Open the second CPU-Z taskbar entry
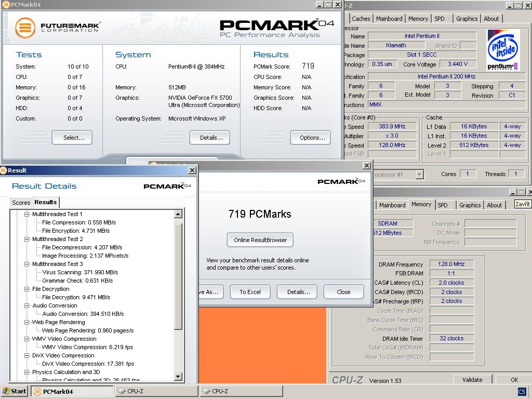The image size is (532, 399). coord(241,391)
